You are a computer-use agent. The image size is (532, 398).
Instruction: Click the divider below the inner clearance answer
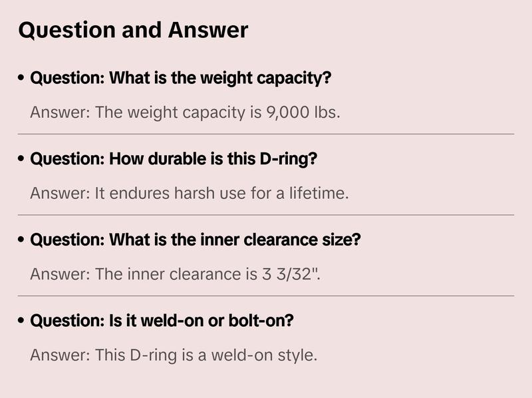coord(266,296)
